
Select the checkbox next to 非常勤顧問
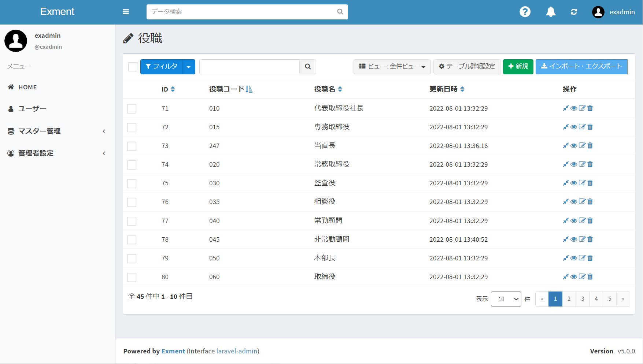[x=132, y=239]
